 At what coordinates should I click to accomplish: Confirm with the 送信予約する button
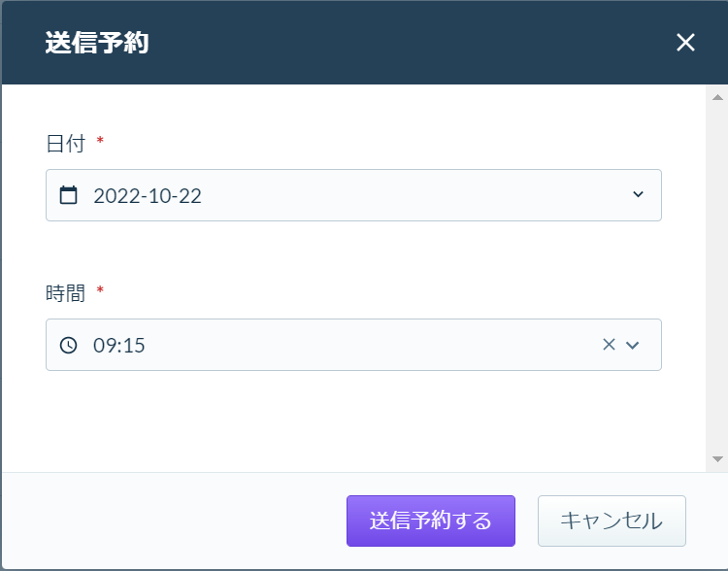click(x=431, y=521)
